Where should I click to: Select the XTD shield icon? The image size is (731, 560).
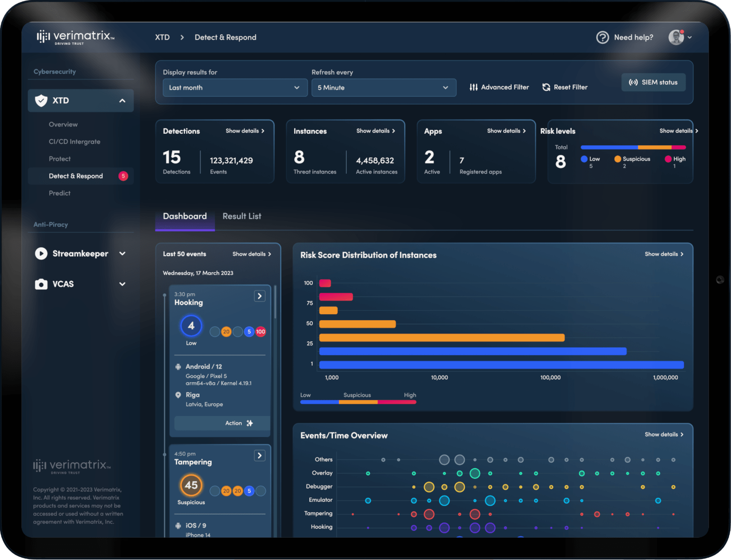pyautogui.click(x=41, y=100)
